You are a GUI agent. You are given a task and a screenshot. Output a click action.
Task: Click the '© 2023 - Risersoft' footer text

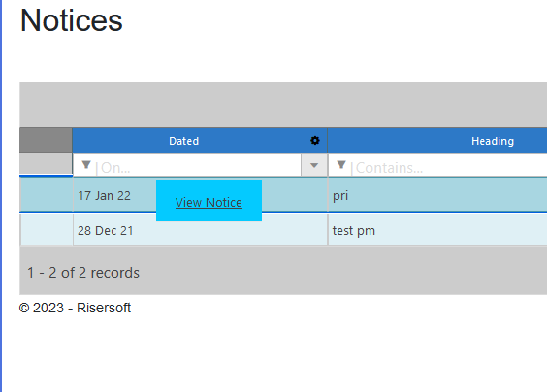75,308
